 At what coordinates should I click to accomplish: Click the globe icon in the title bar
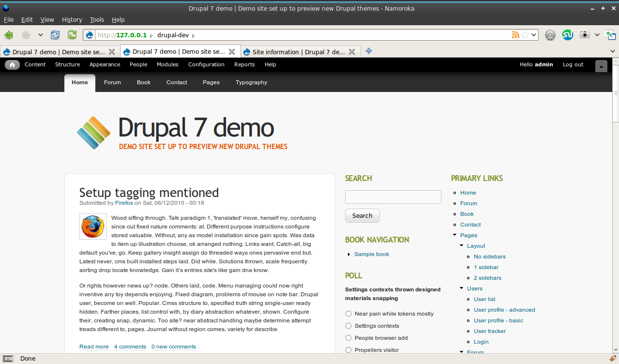coord(6,8)
